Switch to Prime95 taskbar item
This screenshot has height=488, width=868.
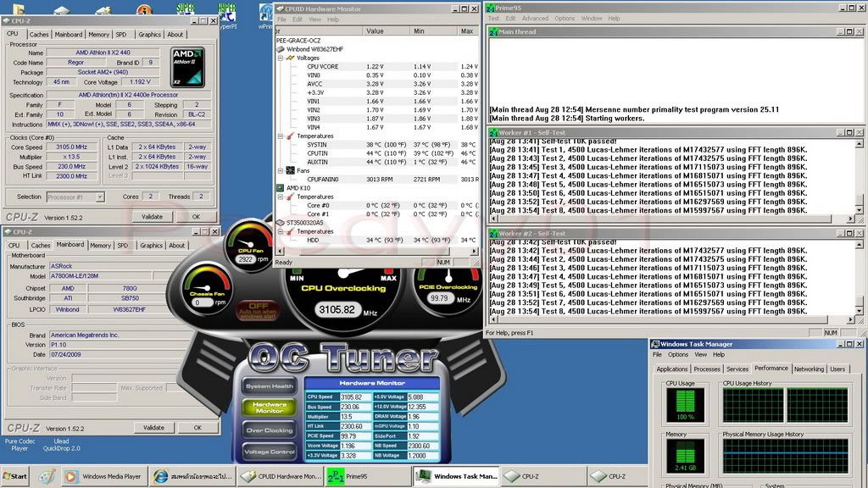tap(367, 476)
